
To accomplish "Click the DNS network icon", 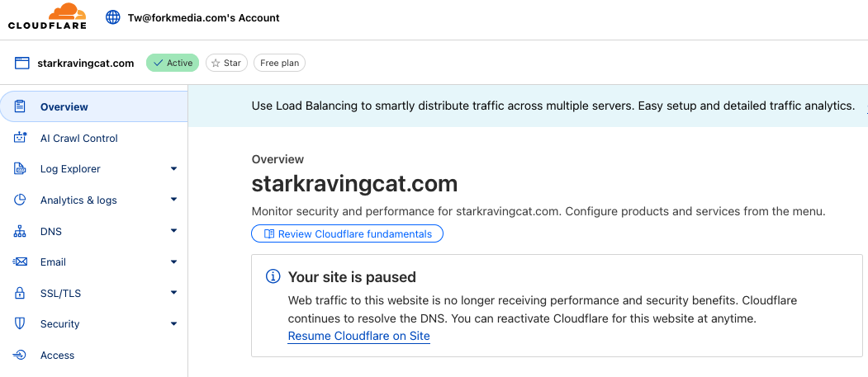I will pos(21,231).
